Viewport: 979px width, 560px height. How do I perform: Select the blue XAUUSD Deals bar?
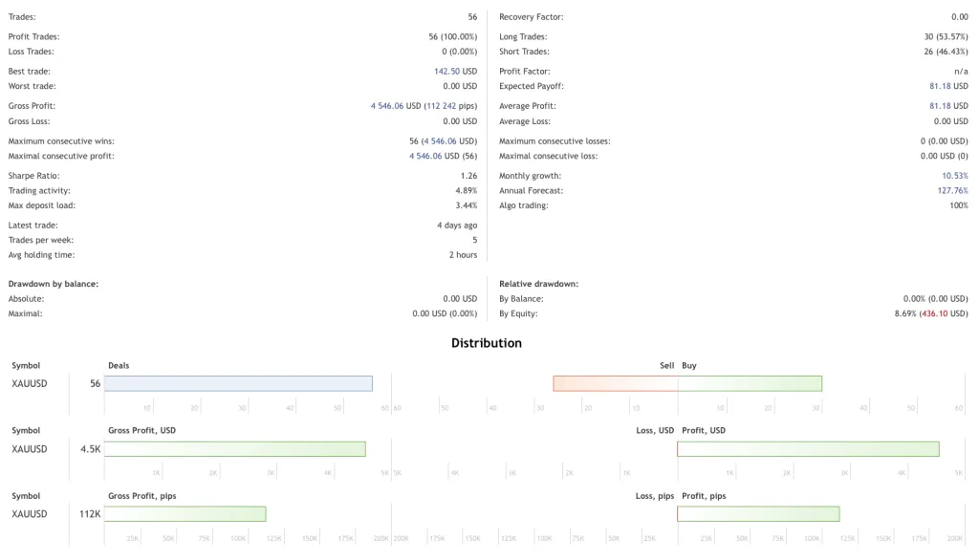(238, 383)
